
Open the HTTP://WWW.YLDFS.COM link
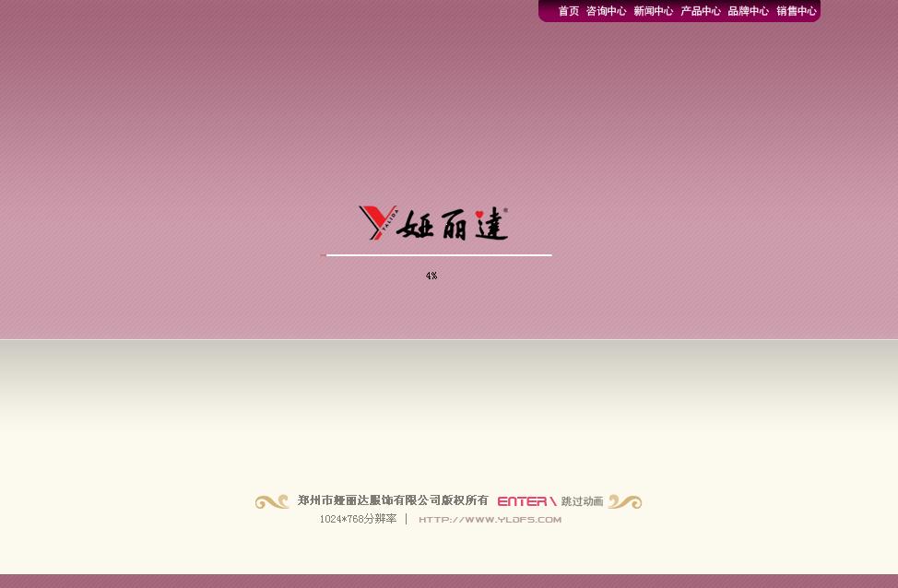coord(490,519)
